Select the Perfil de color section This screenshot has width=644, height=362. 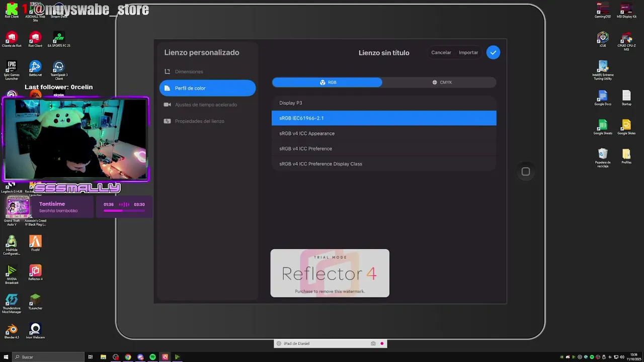pyautogui.click(x=207, y=88)
